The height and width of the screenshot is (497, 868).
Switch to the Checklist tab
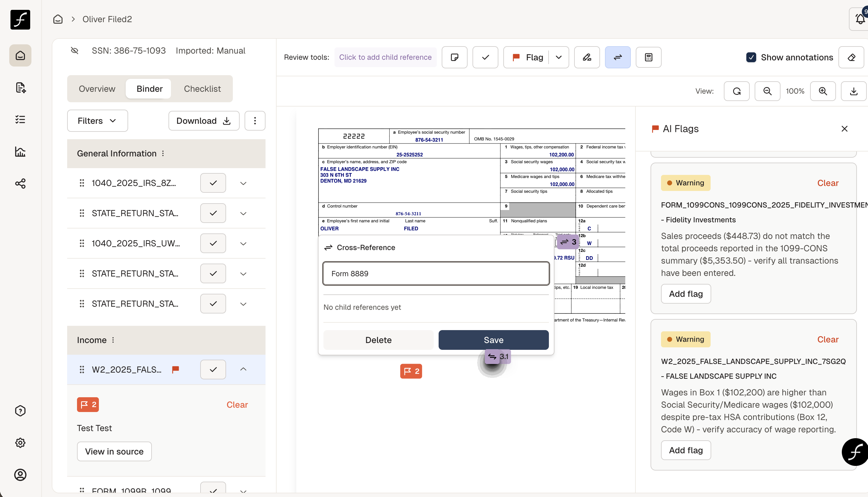(x=202, y=89)
